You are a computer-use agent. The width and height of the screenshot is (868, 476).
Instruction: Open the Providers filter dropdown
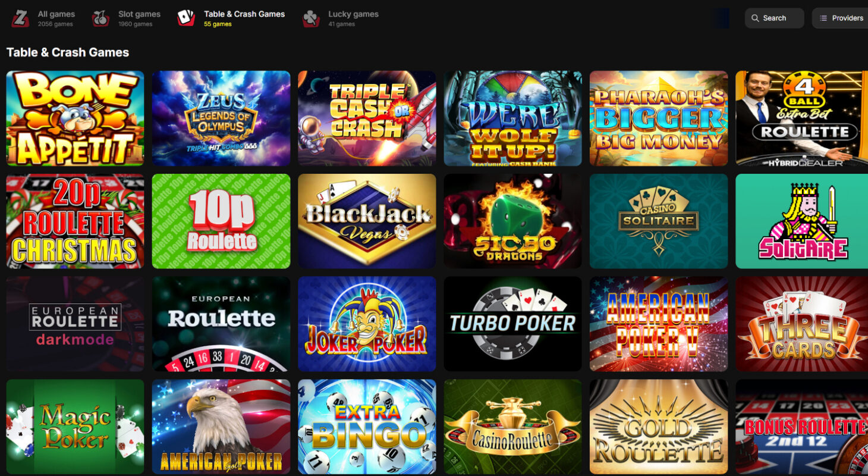click(x=840, y=18)
